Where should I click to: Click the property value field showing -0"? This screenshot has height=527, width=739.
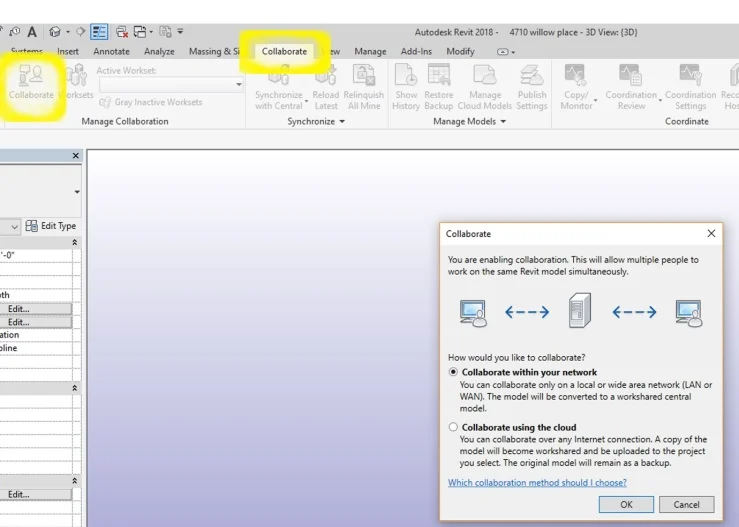[36, 255]
